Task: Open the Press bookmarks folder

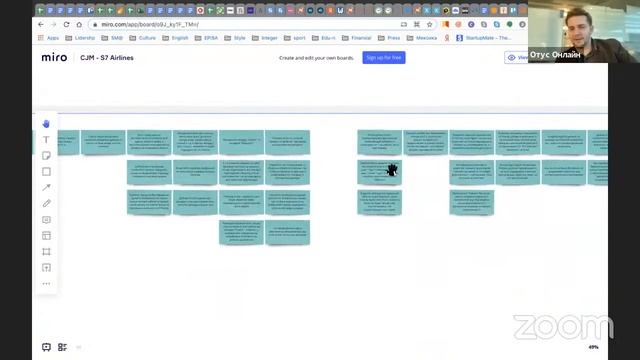Action: [x=389, y=38]
